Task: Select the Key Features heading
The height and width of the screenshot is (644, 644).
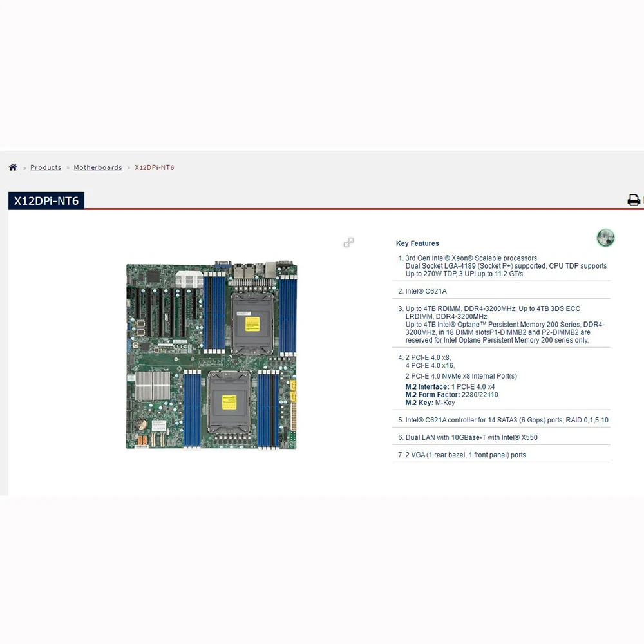Action: click(x=417, y=243)
